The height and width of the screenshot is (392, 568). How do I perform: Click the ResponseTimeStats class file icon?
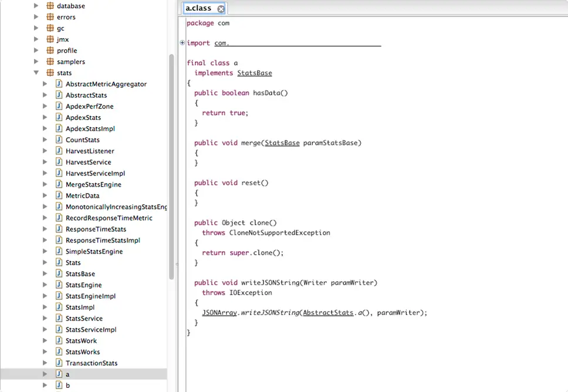[x=59, y=229]
